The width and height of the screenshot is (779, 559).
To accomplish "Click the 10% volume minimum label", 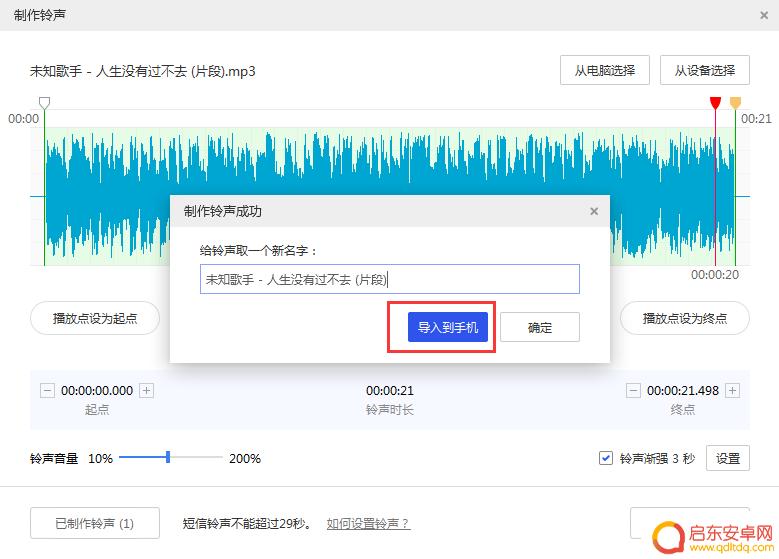I will (x=100, y=458).
